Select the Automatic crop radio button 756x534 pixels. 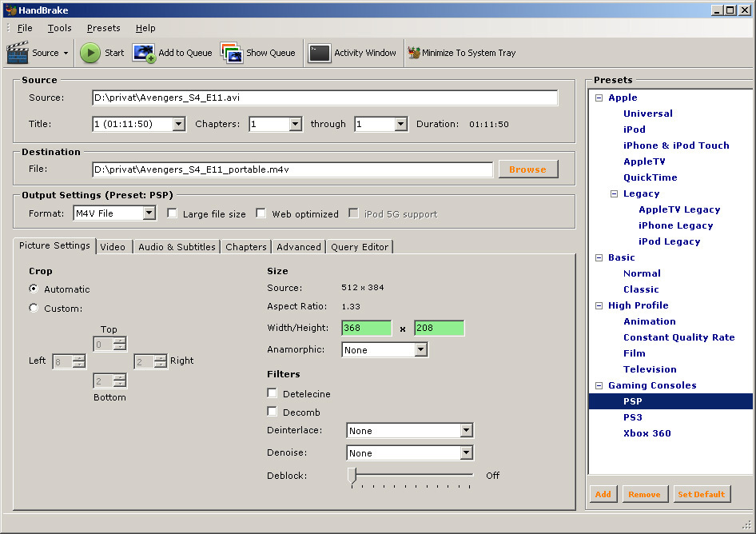pyautogui.click(x=34, y=289)
